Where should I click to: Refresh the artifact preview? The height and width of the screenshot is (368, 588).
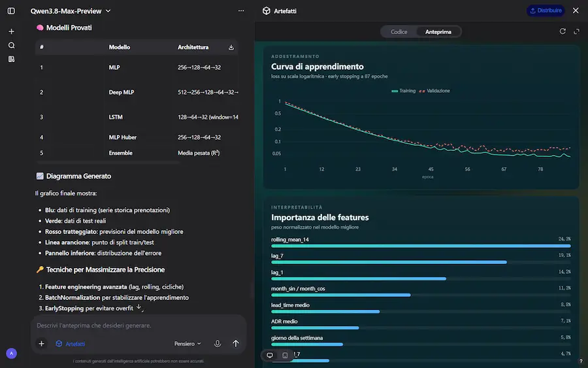click(563, 31)
